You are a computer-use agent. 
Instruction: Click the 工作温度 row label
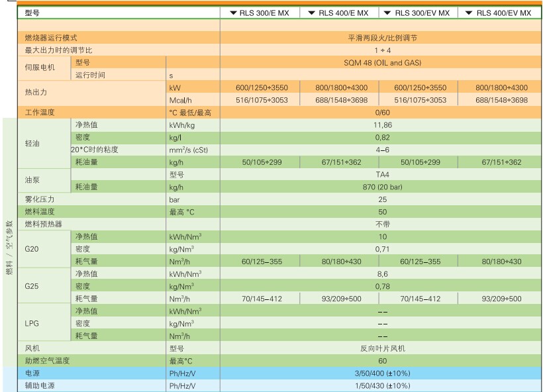40,112
